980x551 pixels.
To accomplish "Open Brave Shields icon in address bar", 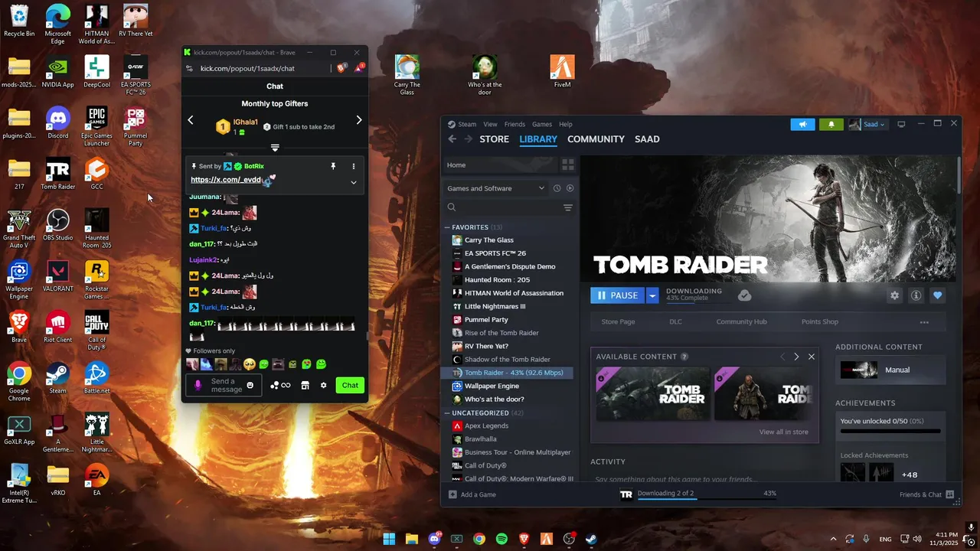I will coord(341,68).
